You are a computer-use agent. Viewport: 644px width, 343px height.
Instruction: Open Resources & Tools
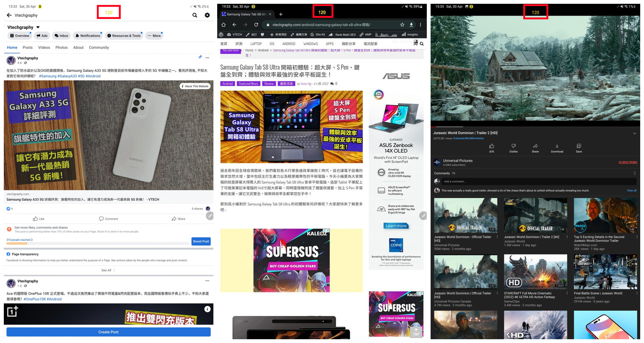[x=124, y=36]
